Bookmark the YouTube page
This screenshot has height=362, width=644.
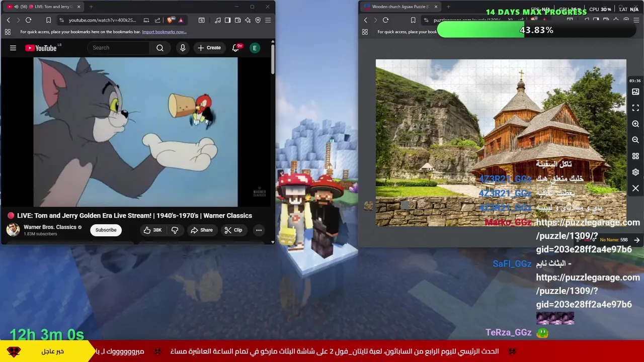point(48,20)
